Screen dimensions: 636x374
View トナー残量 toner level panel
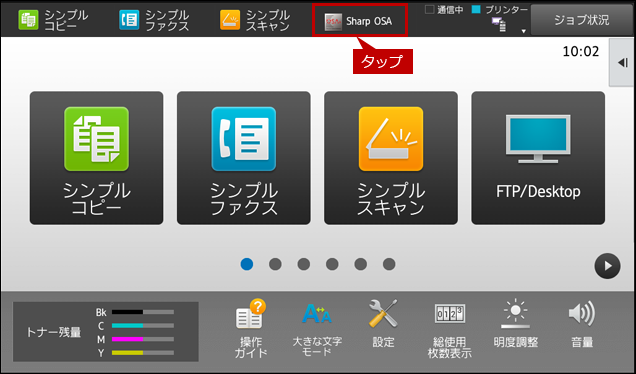pos(106,332)
